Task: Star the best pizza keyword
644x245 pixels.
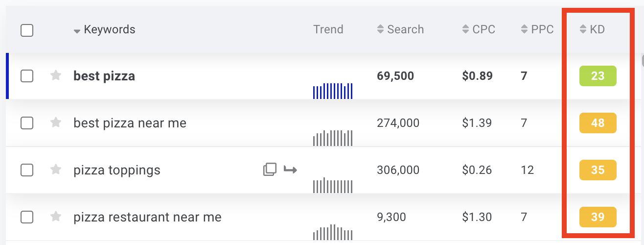Action: coord(56,75)
